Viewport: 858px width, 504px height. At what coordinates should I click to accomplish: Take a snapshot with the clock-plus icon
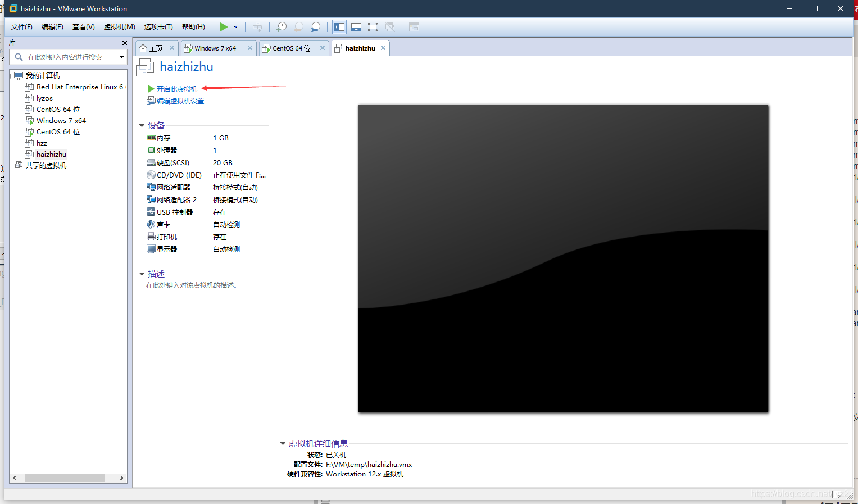tap(282, 27)
